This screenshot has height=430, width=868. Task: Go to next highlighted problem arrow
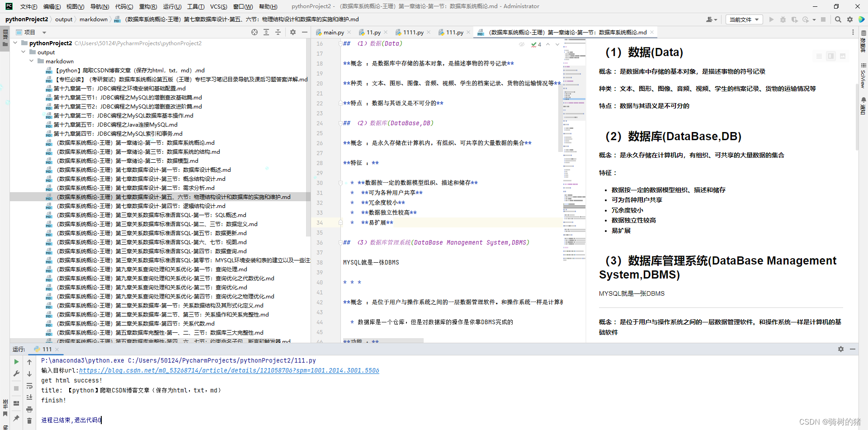(x=557, y=44)
